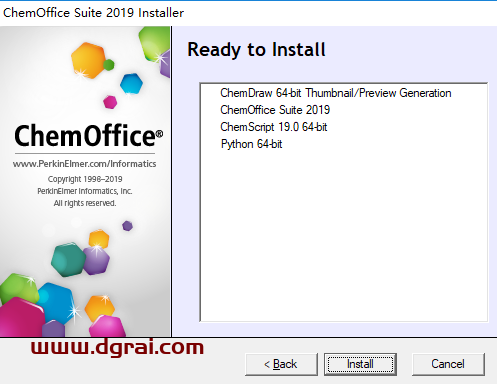
Task: Click the www.dgrai.com watermark text
Action: (117, 348)
